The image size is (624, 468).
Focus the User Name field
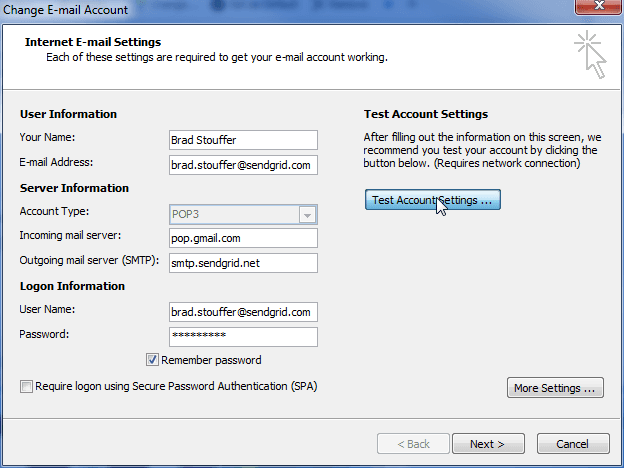click(x=243, y=312)
